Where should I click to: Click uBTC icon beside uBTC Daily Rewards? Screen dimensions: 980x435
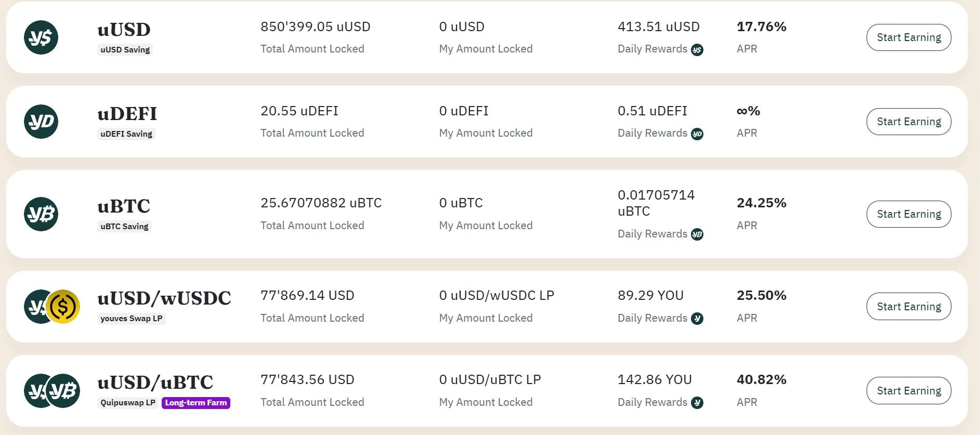(697, 234)
